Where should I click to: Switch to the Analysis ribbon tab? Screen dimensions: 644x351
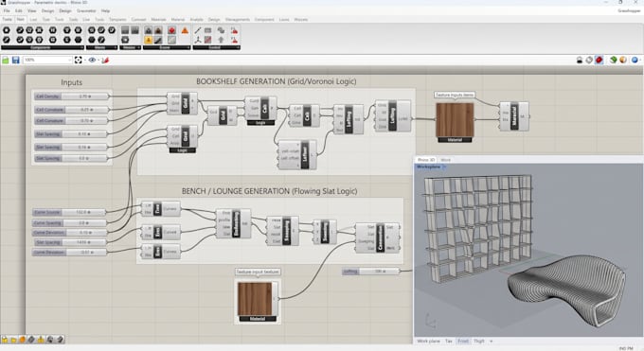tap(196, 19)
